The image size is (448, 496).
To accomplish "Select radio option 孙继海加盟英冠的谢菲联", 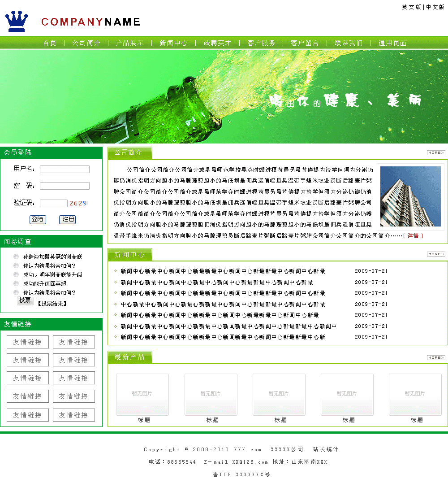I will (x=17, y=257).
